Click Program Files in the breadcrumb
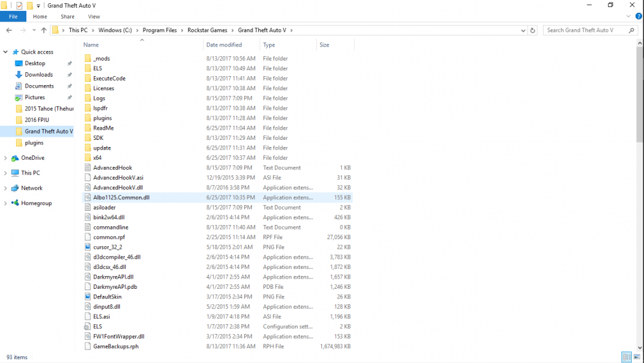 click(160, 30)
